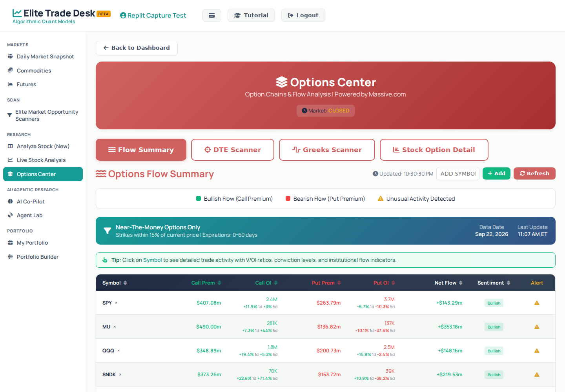Viewport: 565px width, 392px height.
Task: Sort by Put OI column
Action: (x=384, y=283)
